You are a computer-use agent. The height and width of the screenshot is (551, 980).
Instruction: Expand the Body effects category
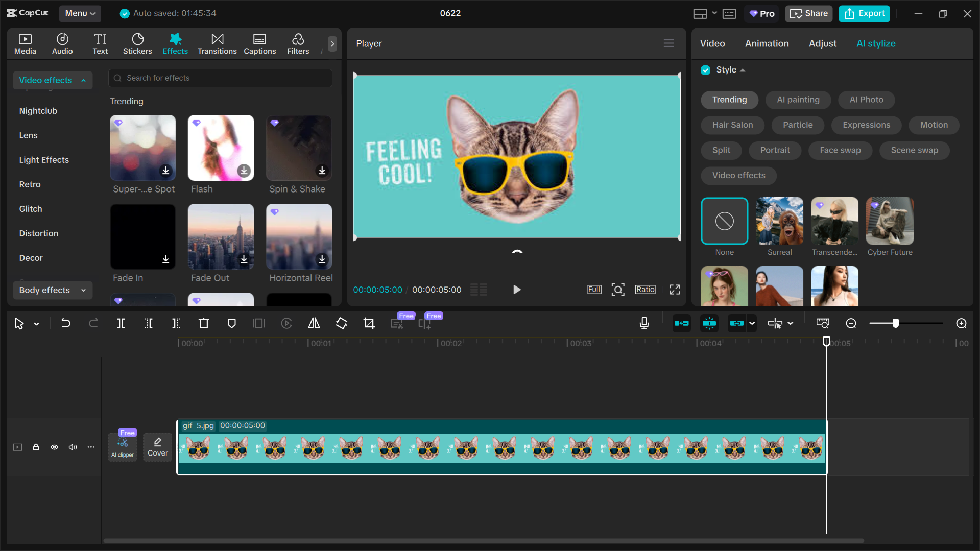click(x=52, y=290)
